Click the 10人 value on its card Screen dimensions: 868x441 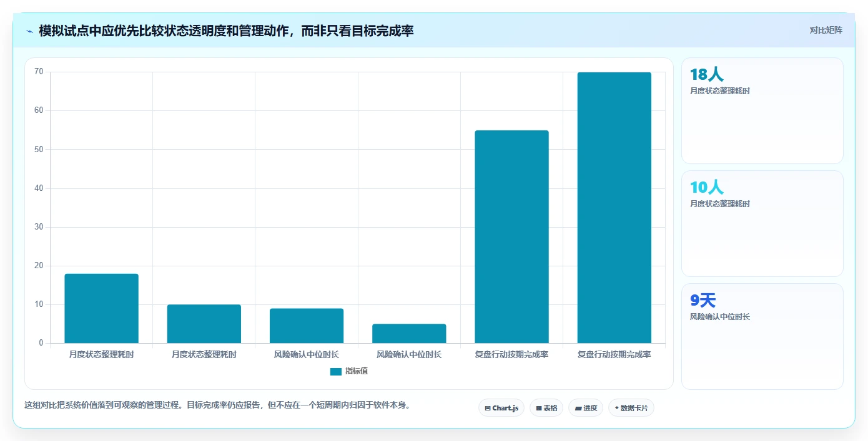point(706,188)
